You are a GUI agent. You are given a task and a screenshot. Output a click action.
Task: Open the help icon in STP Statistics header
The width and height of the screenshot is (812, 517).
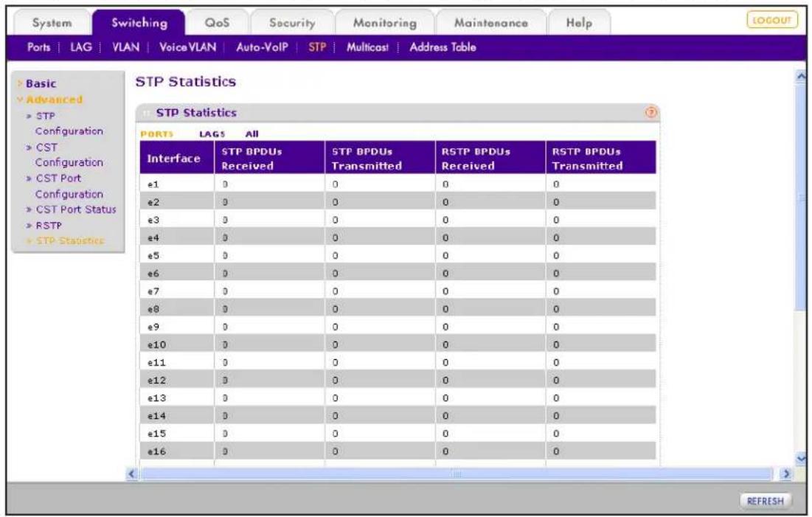point(650,112)
